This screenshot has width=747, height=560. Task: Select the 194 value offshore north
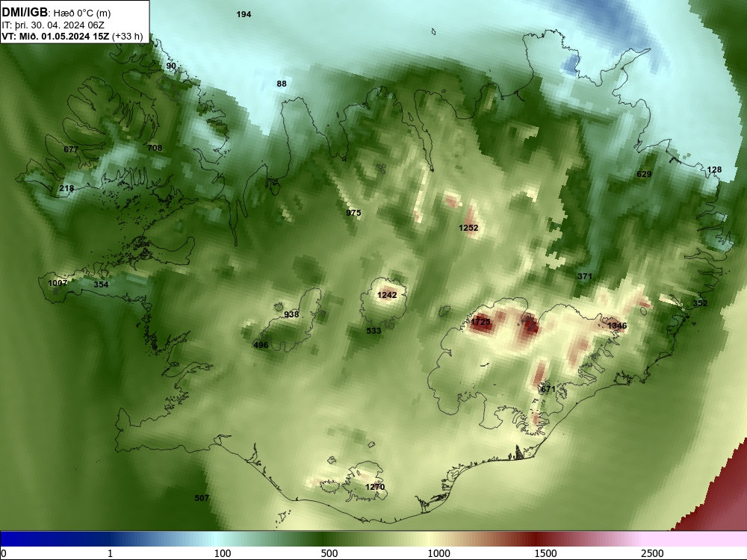[244, 14]
